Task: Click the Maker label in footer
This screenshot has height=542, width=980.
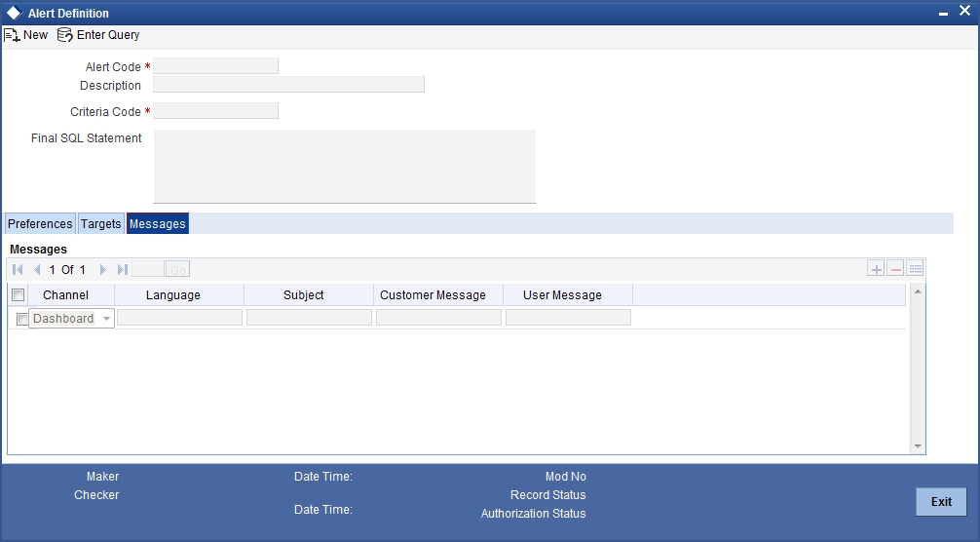Action: [102, 477]
